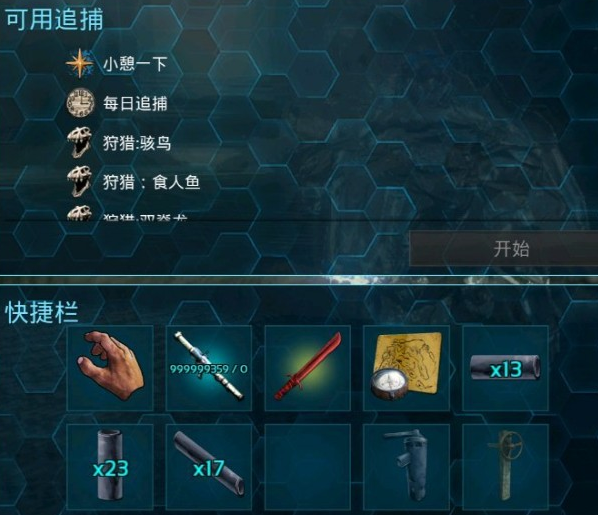Screen dimensions: 598x515
Task: Select the 每日追捕 daily pursuit entry
Action: 135,104
